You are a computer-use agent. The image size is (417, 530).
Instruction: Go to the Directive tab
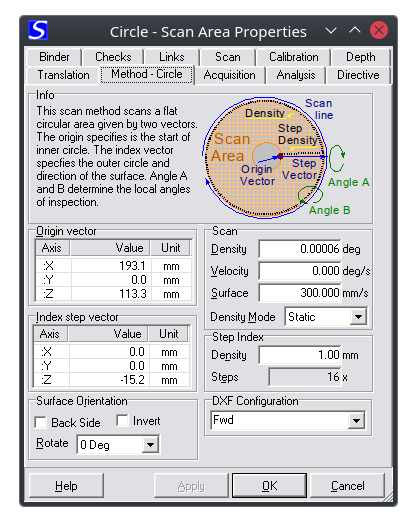point(358,75)
